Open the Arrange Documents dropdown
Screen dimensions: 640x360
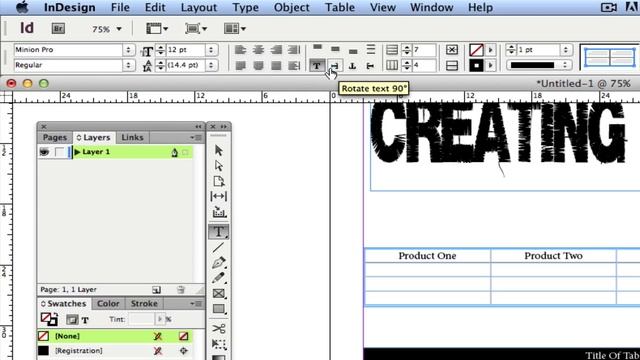pos(235,29)
